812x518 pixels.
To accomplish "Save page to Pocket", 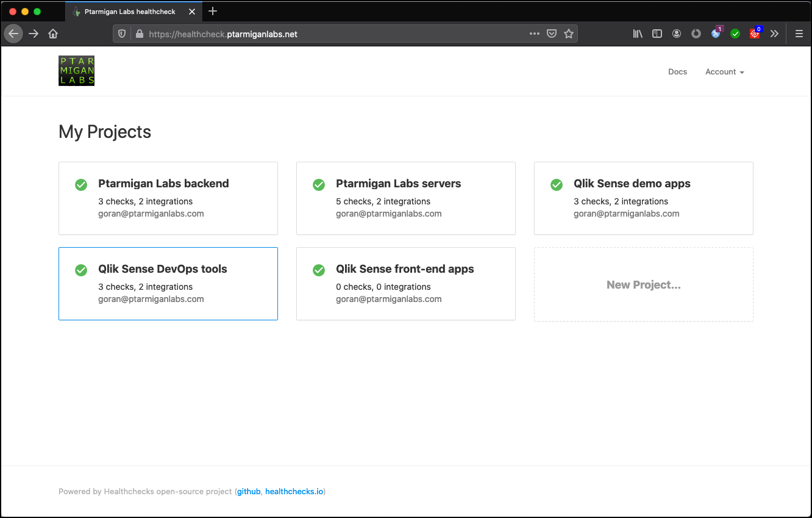I will tap(552, 34).
